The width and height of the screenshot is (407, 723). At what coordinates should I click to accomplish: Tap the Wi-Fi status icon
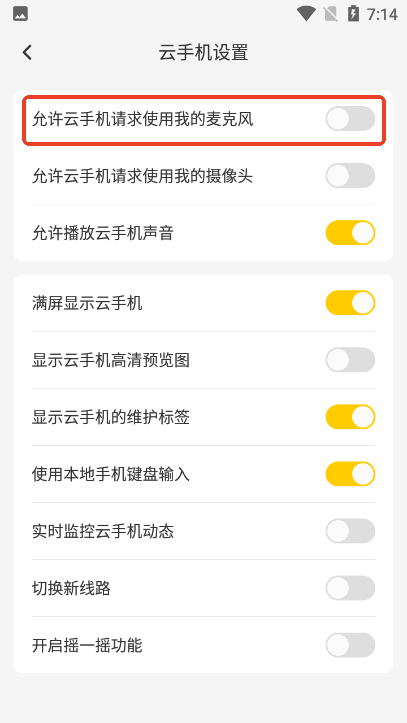point(306,14)
